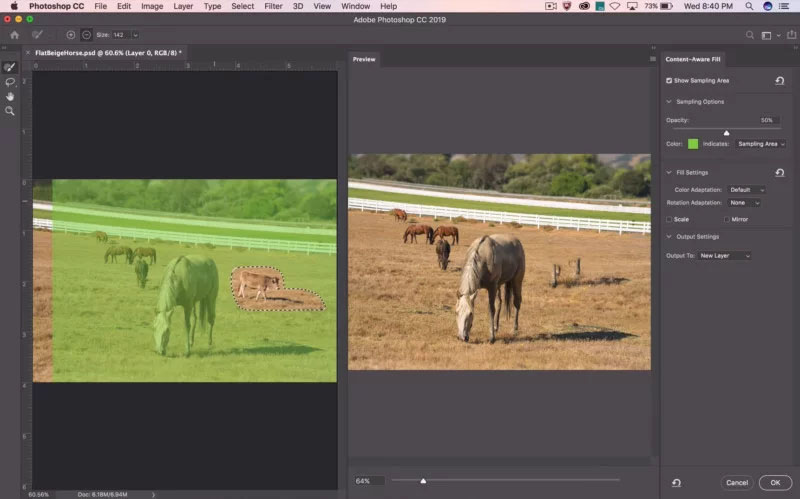Select the Sampling Brush tool
Viewport: 800px width, 499px height.
[x=10, y=68]
